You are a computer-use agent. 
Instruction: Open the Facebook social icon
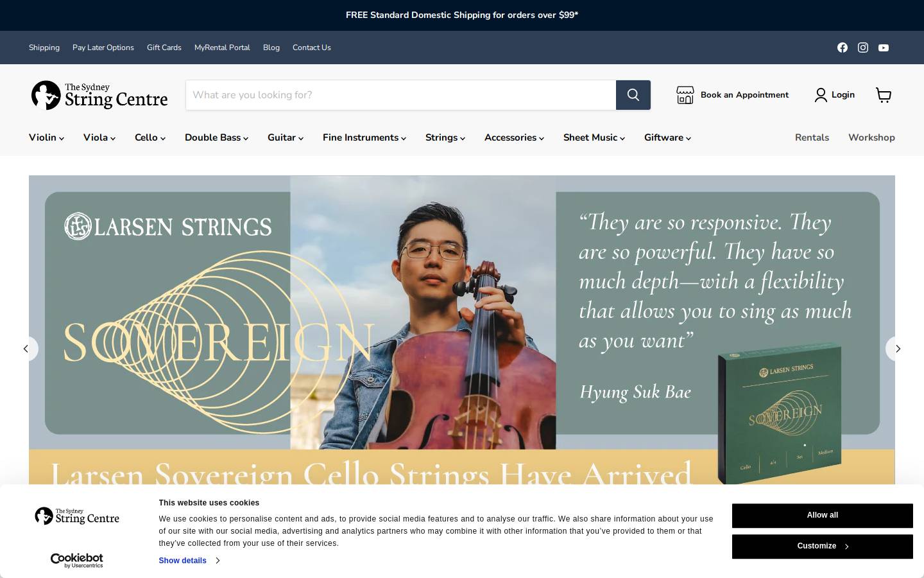point(843,48)
